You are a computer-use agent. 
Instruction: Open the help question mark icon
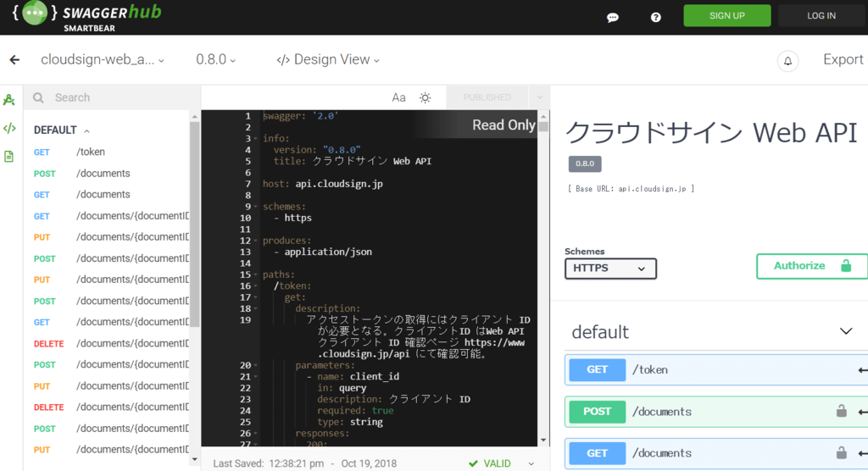coord(655,17)
